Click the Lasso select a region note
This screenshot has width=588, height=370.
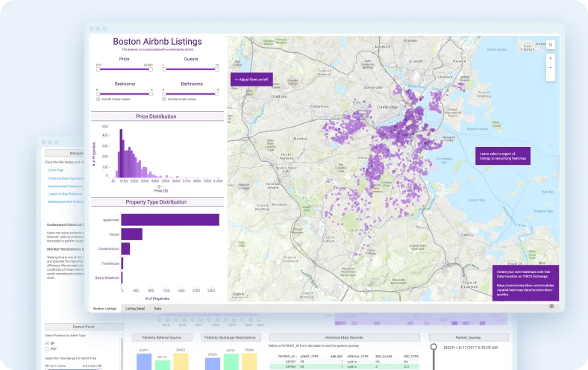pos(503,156)
